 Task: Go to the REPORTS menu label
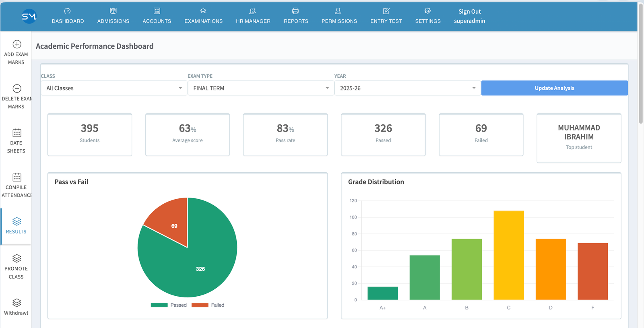(x=296, y=21)
